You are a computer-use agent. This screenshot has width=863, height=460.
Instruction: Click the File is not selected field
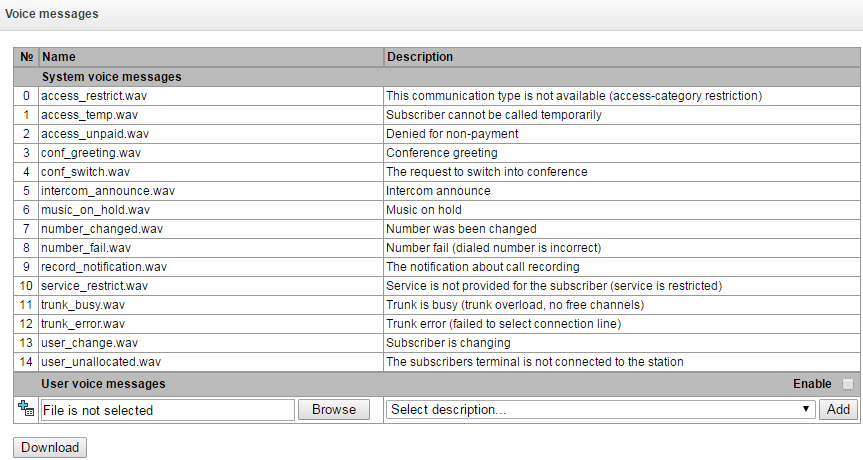[x=168, y=410]
